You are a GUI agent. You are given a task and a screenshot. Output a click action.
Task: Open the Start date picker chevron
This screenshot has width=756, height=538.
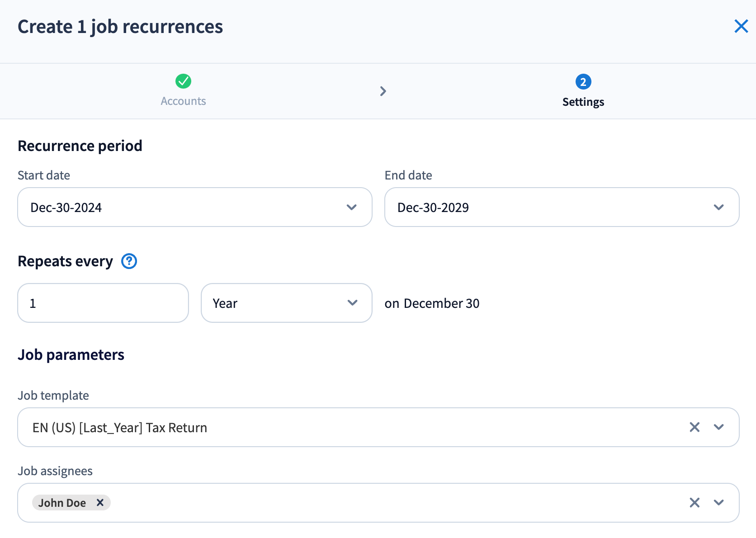[351, 208]
